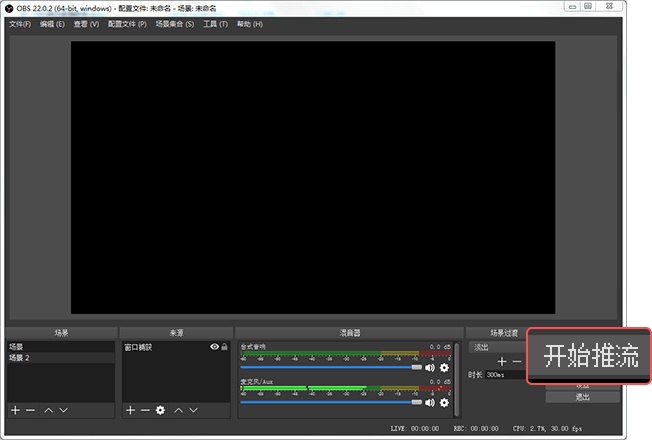Click mixer panel vertical scrollbar
This screenshot has width=652, height=440.
[457, 378]
